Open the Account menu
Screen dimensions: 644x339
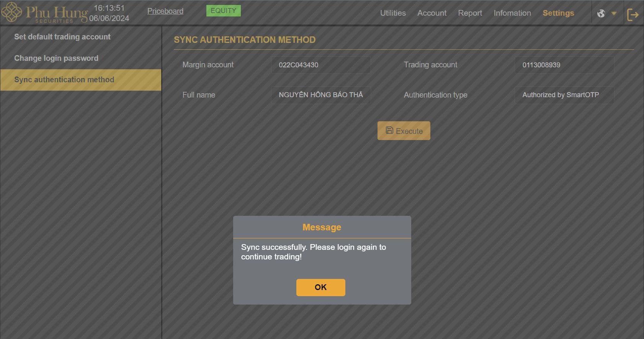pyautogui.click(x=432, y=13)
